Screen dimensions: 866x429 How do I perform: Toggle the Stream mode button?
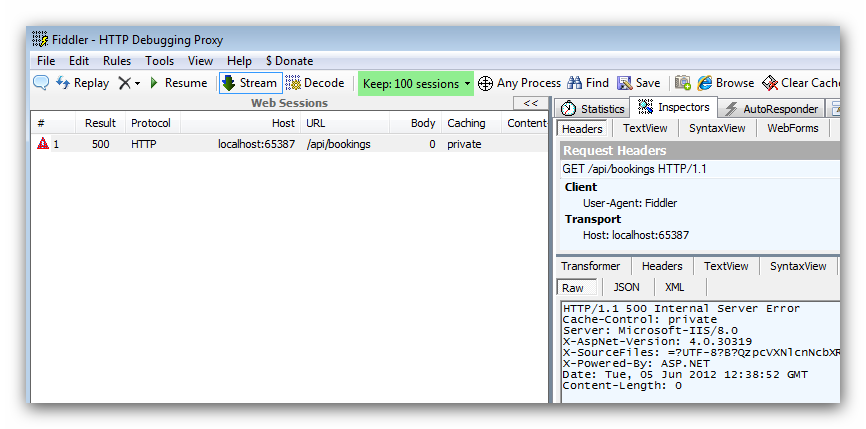click(x=250, y=83)
